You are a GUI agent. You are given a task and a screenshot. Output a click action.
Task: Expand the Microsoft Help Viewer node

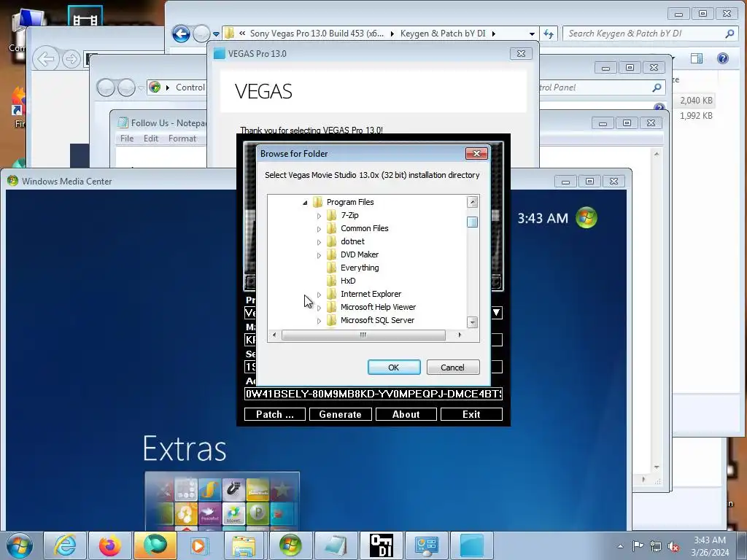[319, 308]
